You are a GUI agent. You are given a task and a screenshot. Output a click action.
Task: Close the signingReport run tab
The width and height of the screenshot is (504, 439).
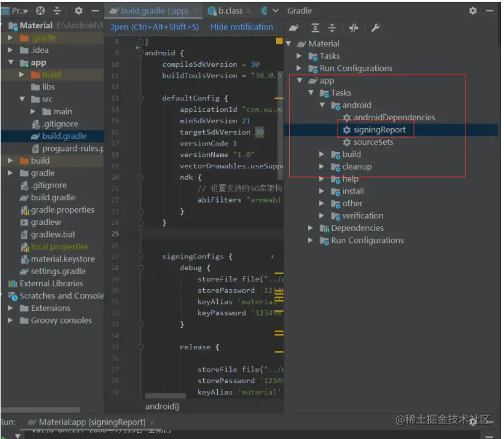pyautogui.click(x=152, y=423)
